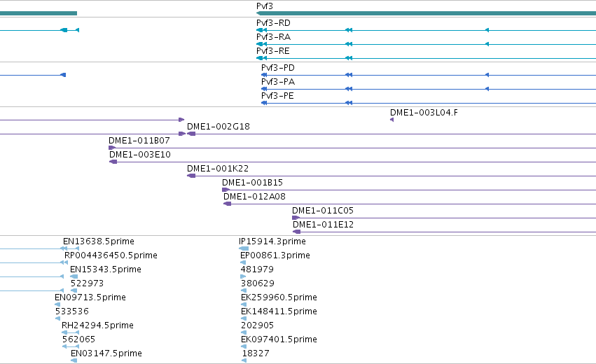Select the DME1-003E10 clone arrow
Viewport: 596px width, 364px height.
pyautogui.click(x=113, y=162)
